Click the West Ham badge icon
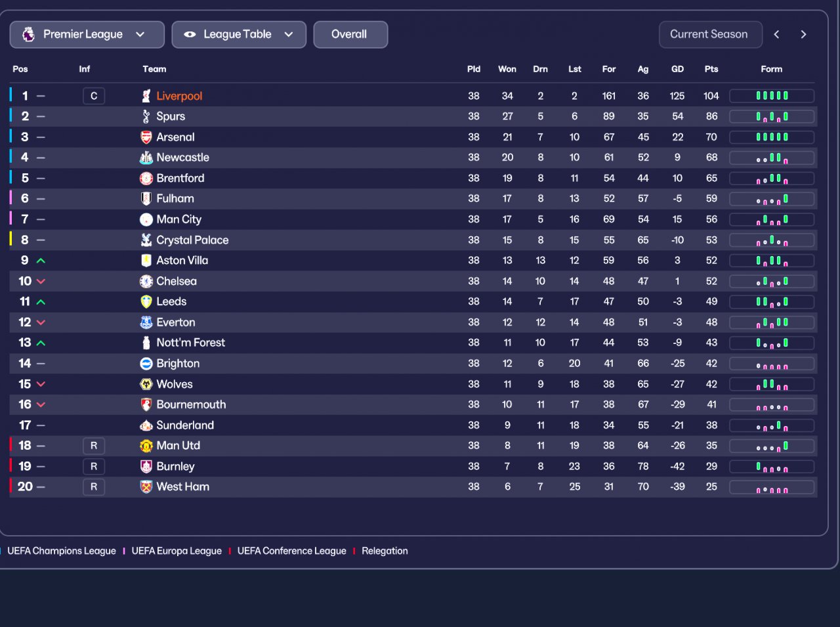Viewport: 840px width, 627px height. point(146,486)
